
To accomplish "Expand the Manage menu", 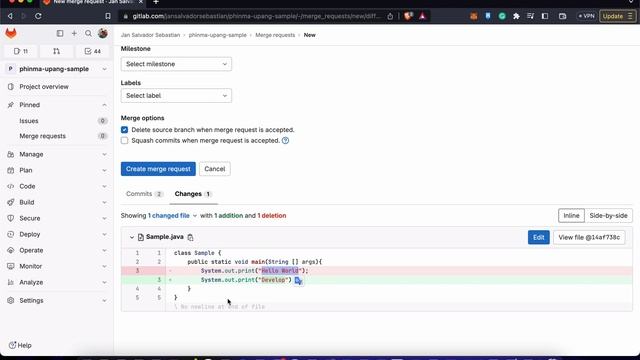I will (57, 154).
